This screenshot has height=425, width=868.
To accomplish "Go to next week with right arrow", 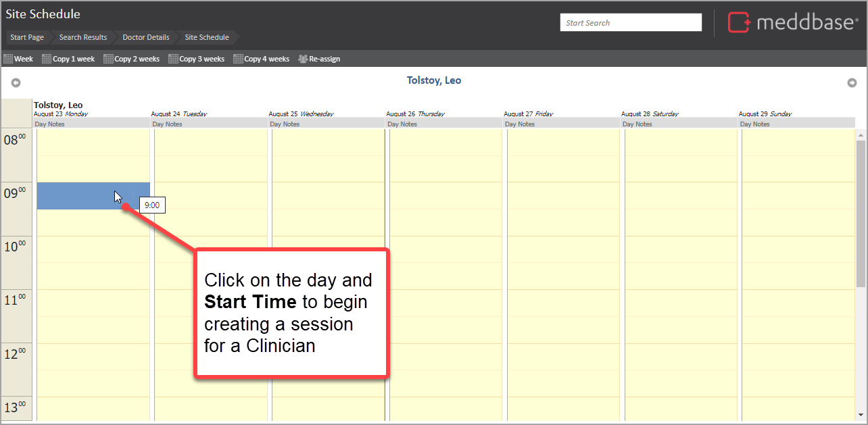I will (x=852, y=82).
